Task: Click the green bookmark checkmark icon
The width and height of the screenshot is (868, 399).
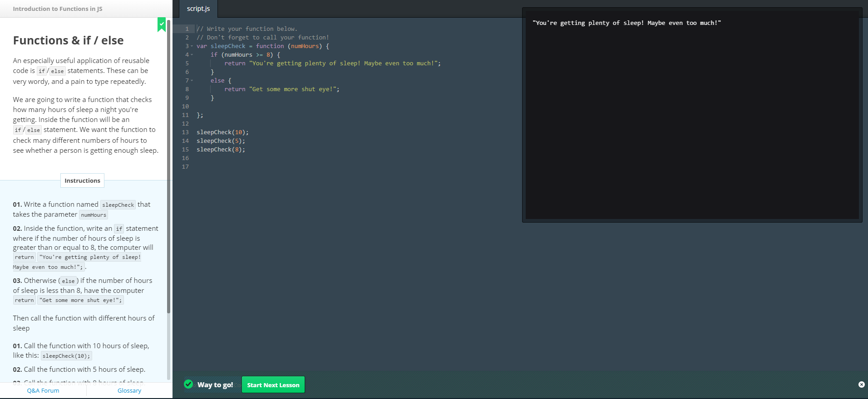Action: point(162,24)
